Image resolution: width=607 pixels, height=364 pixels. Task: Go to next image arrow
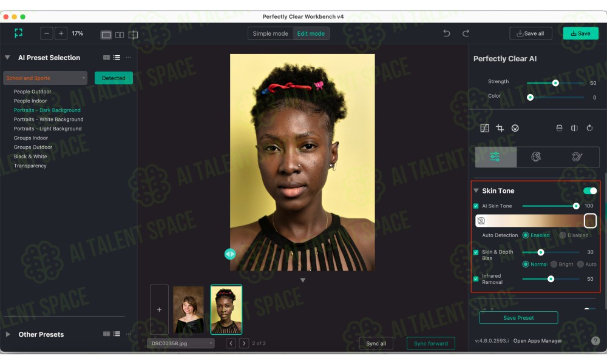click(x=244, y=343)
